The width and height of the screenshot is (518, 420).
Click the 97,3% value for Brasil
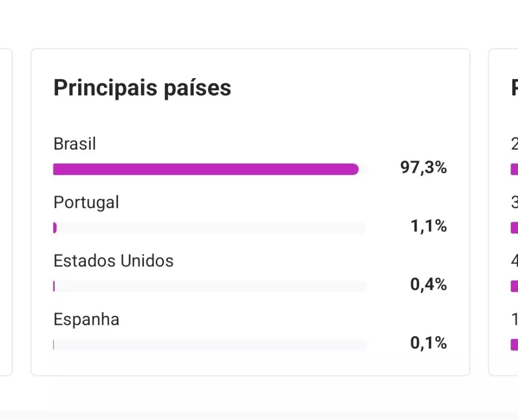tap(423, 168)
